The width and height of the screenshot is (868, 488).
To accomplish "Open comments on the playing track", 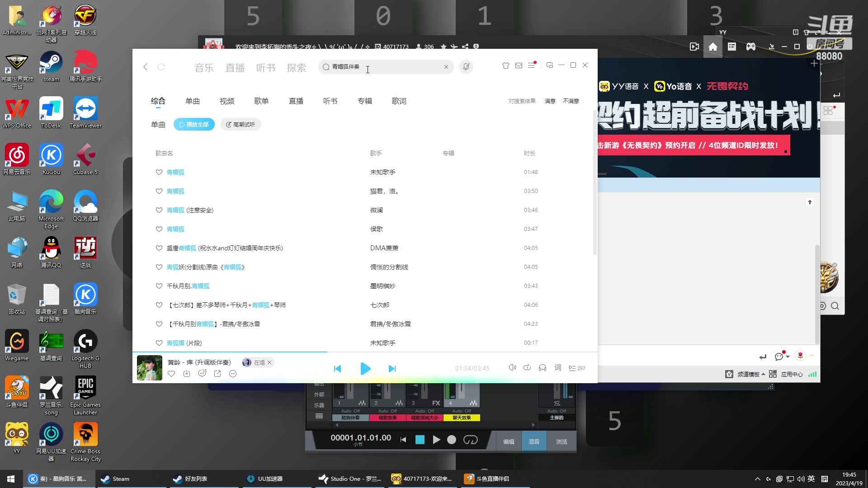I will point(203,374).
